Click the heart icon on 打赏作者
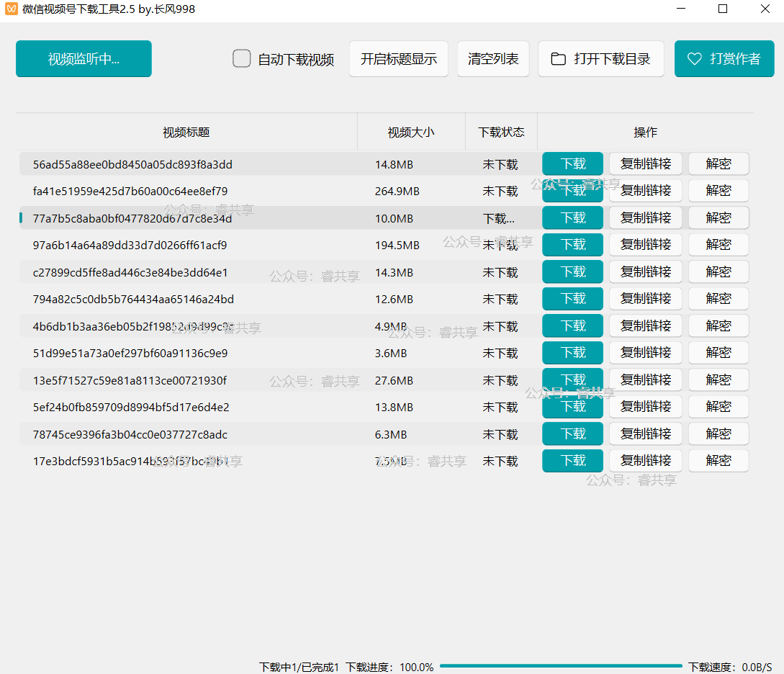The height and width of the screenshot is (674, 784). [694, 59]
